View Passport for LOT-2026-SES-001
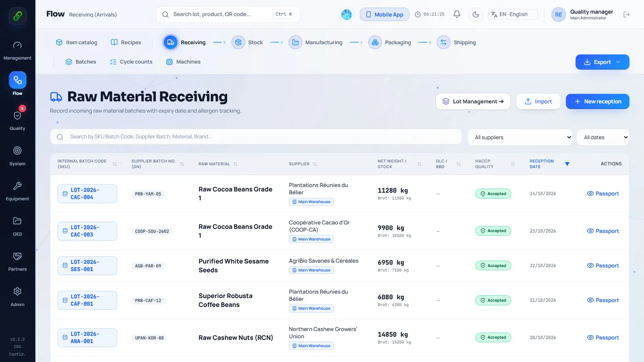 pos(603,265)
